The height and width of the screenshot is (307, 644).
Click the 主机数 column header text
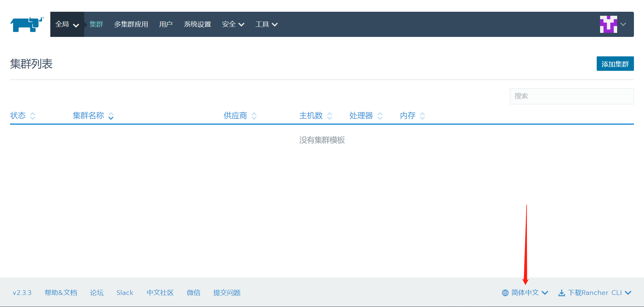click(311, 115)
